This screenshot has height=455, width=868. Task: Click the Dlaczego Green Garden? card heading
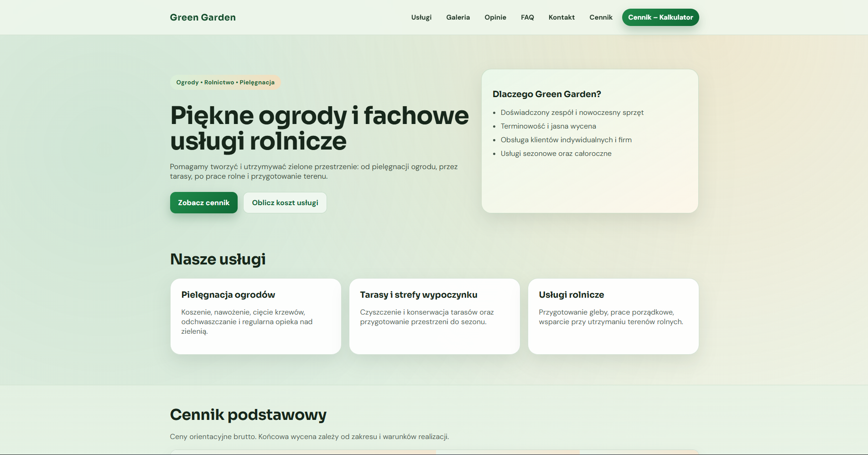(546, 94)
